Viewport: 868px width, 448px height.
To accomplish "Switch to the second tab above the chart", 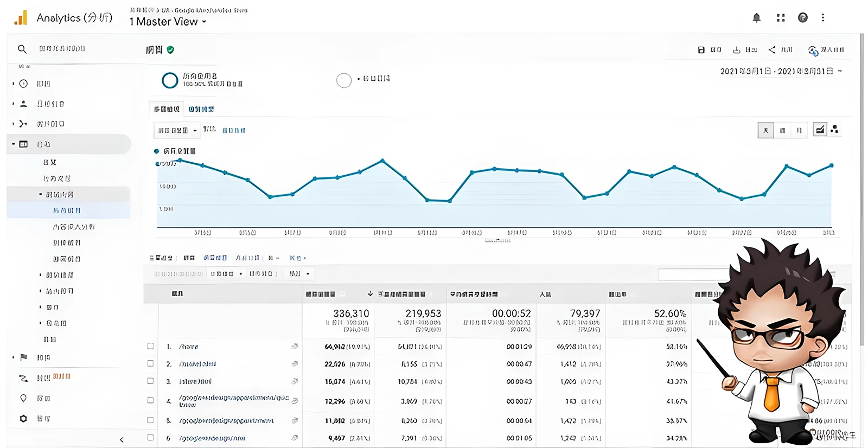I will pyautogui.click(x=201, y=110).
